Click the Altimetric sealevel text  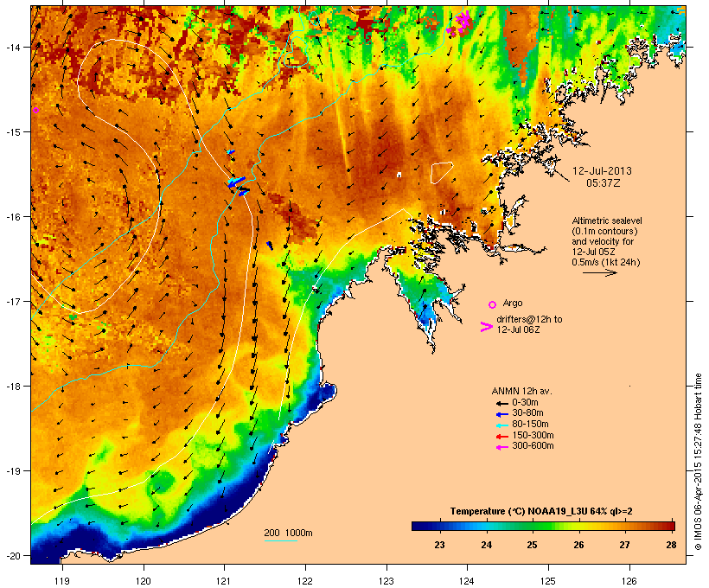click(x=607, y=220)
